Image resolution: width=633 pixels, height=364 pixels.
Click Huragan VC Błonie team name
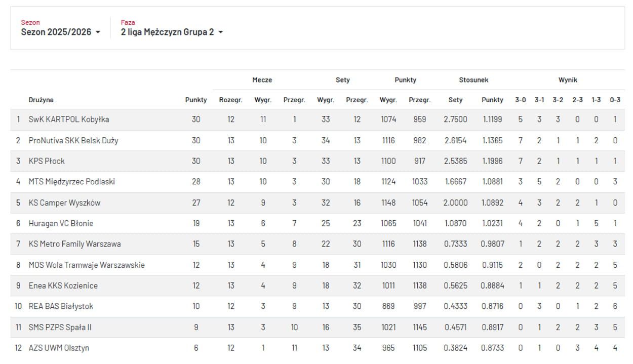pyautogui.click(x=61, y=223)
